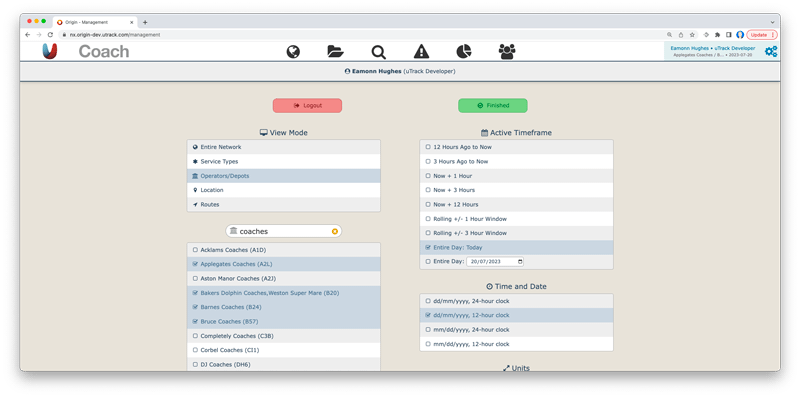Screen dimensions: 800x397
Task: Bookmark page with the star icon
Action: click(x=692, y=35)
